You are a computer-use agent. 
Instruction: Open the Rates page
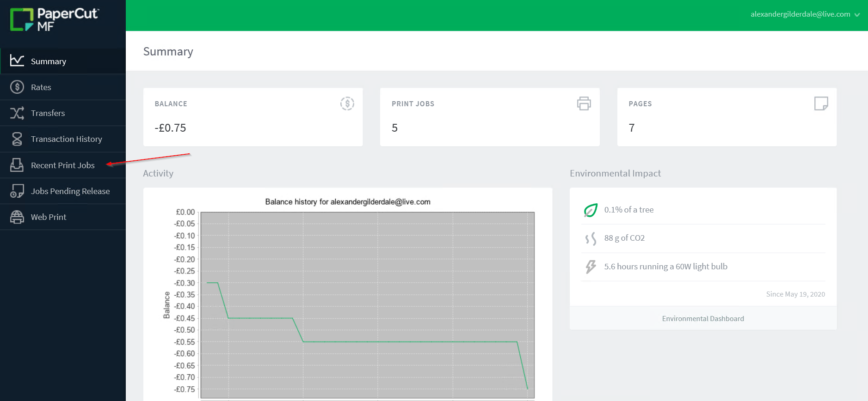coord(41,87)
